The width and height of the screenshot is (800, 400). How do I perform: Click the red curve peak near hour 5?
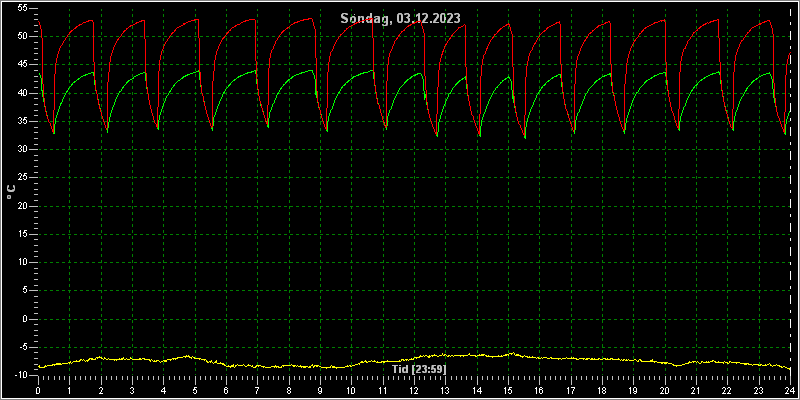197,19
